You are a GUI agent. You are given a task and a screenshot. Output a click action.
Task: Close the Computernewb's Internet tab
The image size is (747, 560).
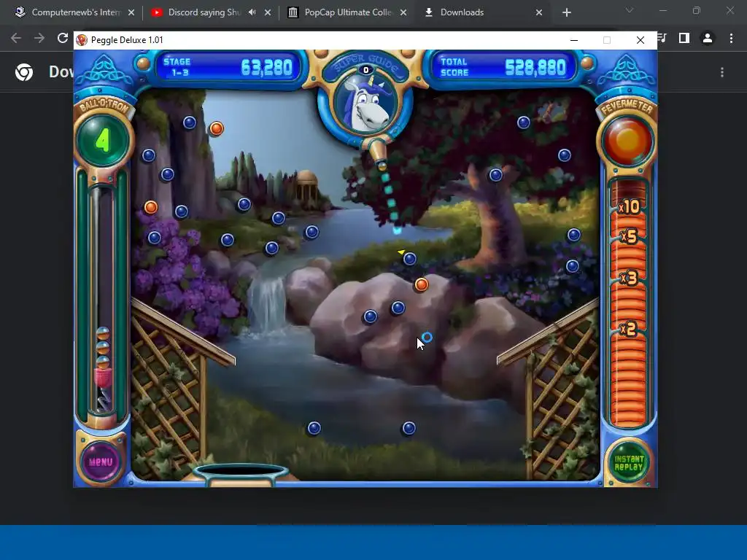tap(131, 13)
